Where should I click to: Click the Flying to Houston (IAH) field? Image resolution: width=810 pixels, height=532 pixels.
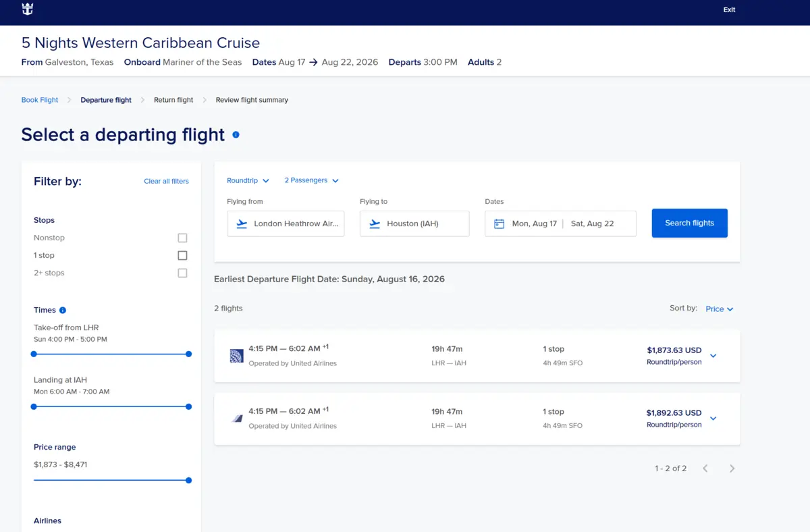(x=414, y=223)
